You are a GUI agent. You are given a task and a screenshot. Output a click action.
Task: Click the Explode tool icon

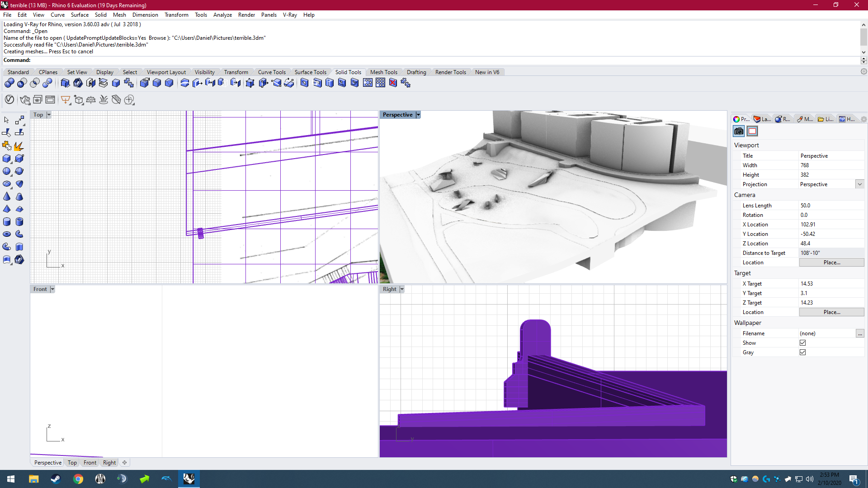19,146
